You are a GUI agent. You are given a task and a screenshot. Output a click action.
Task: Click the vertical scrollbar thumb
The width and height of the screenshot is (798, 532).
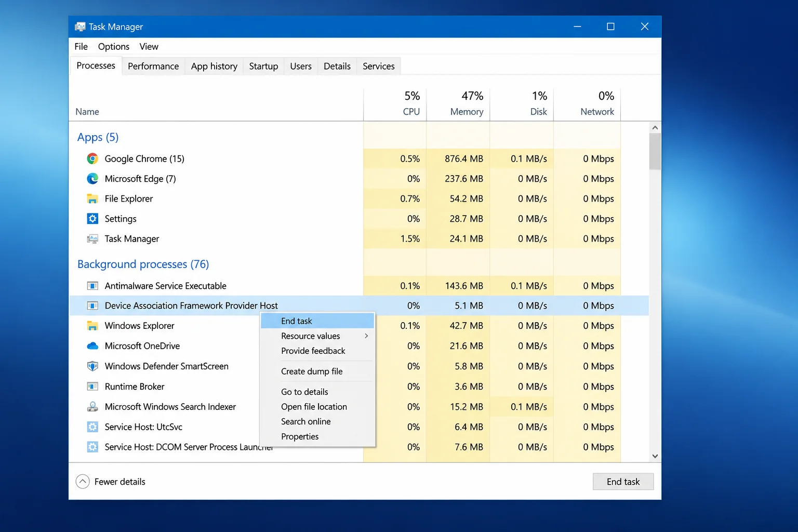click(x=655, y=152)
